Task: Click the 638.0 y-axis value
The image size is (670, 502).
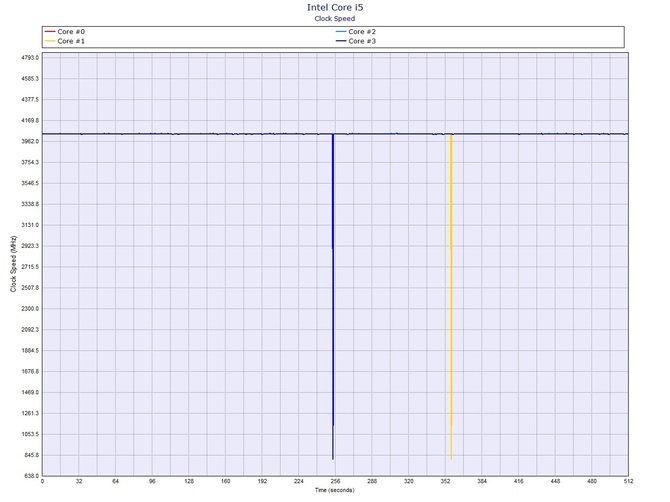Action: pyautogui.click(x=31, y=476)
